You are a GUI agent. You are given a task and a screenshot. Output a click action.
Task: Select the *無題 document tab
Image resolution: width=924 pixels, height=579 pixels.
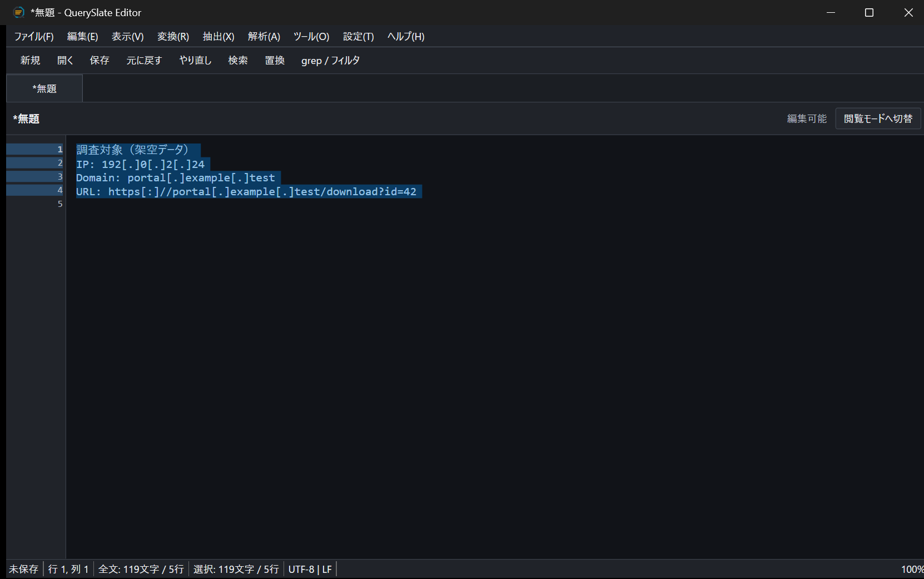(x=44, y=88)
